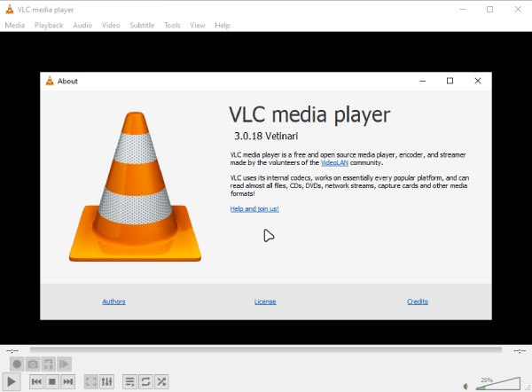
Task: Click the large VLC cone image
Action: 135,186
